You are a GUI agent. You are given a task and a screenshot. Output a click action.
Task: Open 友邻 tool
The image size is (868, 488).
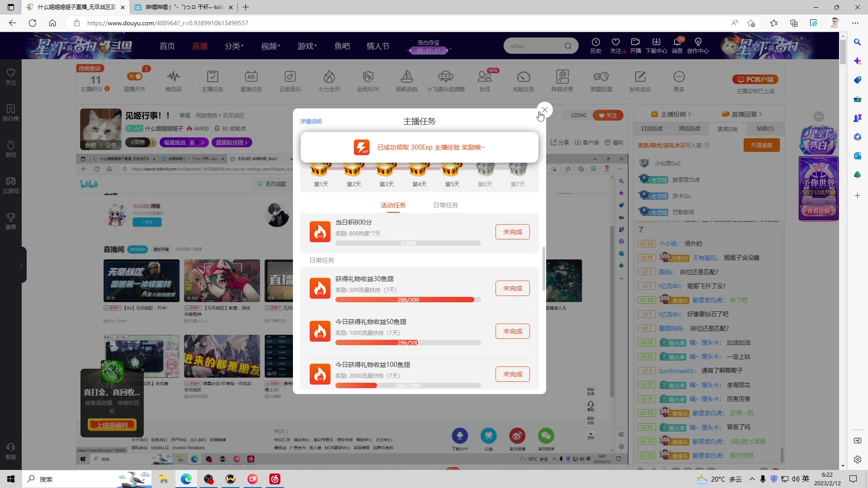485,81
